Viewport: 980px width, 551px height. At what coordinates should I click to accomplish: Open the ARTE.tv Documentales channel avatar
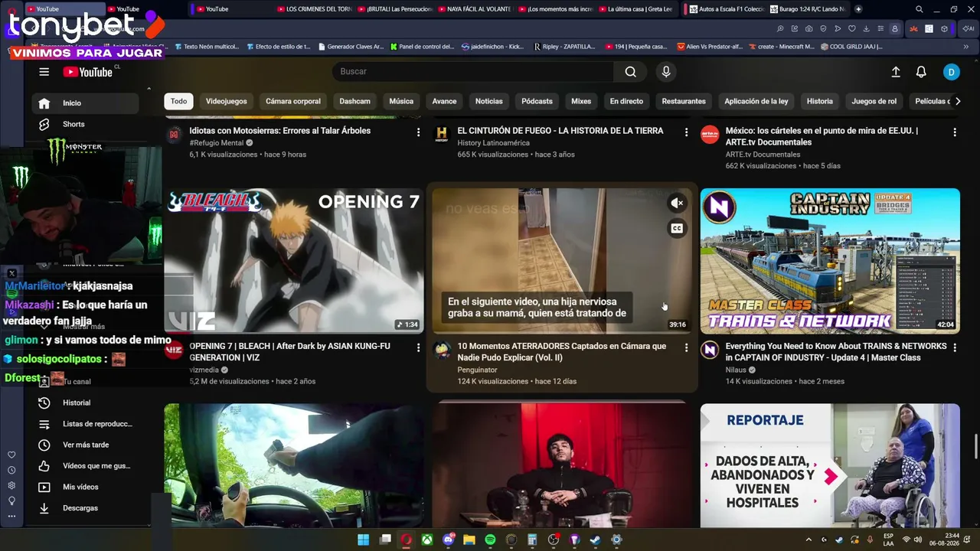pyautogui.click(x=710, y=135)
